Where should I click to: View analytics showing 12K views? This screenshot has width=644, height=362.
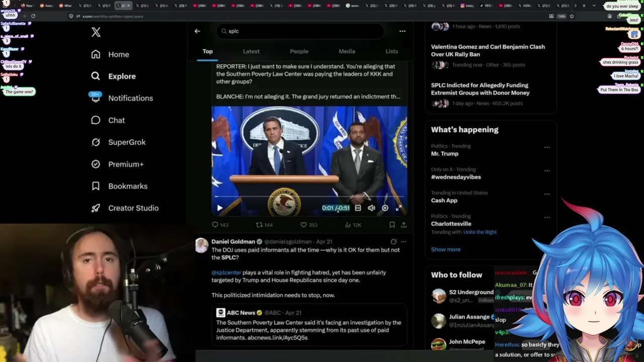tap(352, 225)
